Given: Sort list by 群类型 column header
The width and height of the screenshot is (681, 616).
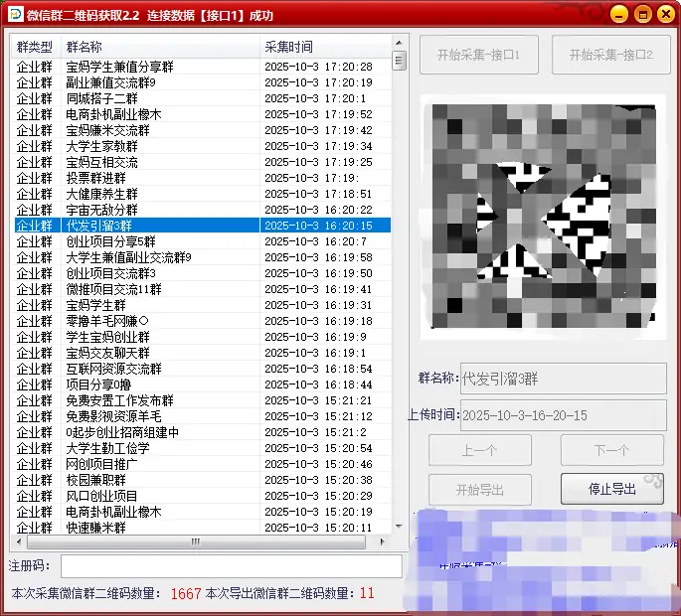Looking at the screenshot, I should coord(36,47).
